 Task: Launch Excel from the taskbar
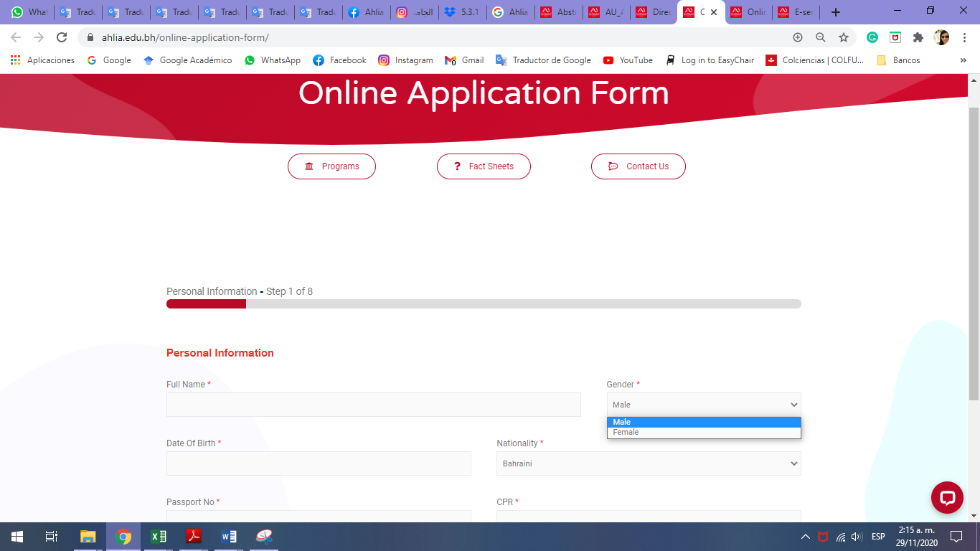[158, 536]
